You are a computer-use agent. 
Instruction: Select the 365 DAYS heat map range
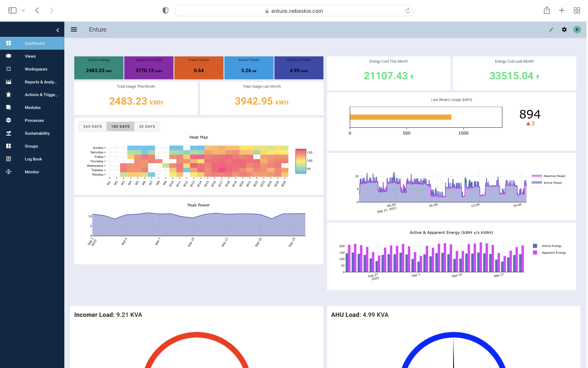pyautogui.click(x=92, y=127)
